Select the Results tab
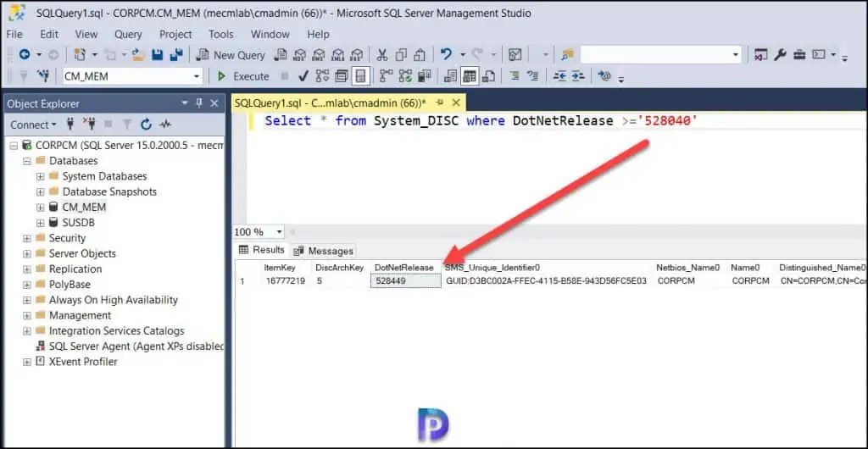This screenshot has width=868, height=449. click(261, 250)
